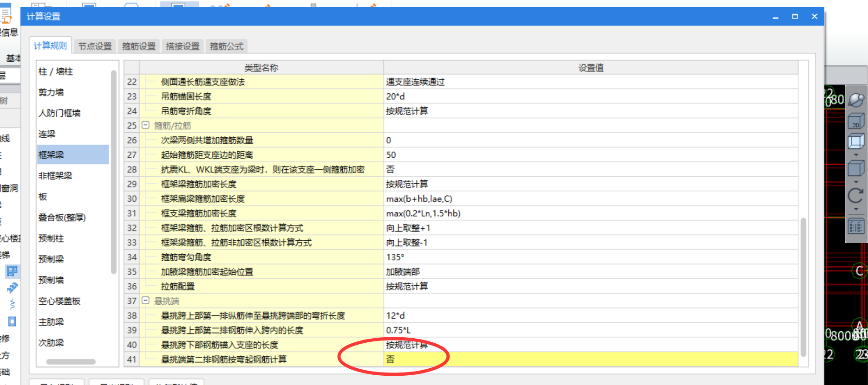Open the 搭接设置 tab
Viewport: 868px width, 385px height.
click(x=183, y=46)
